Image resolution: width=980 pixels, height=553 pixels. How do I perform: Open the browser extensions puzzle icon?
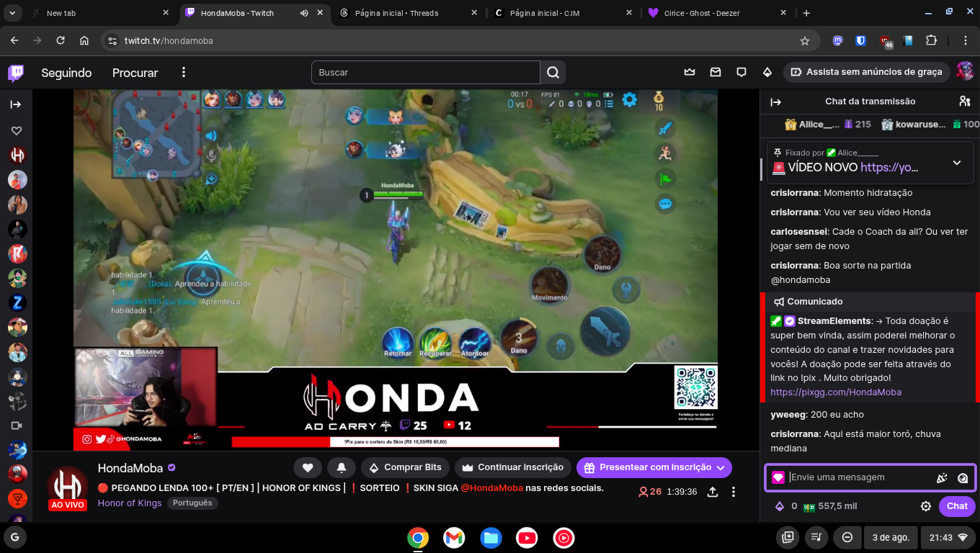[x=931, y=41]
